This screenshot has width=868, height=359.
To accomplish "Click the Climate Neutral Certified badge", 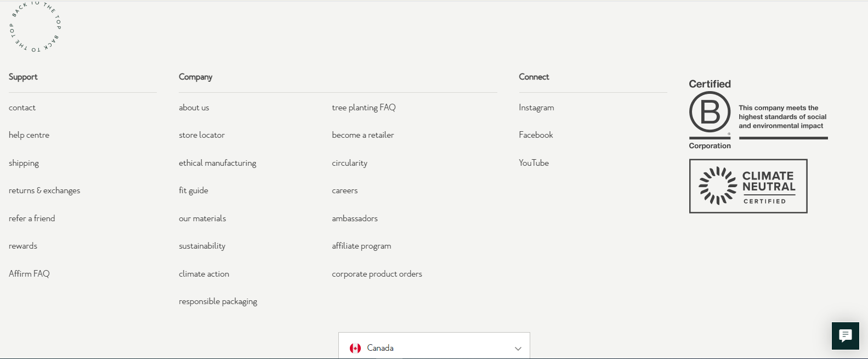I will (x=748, y=186).
